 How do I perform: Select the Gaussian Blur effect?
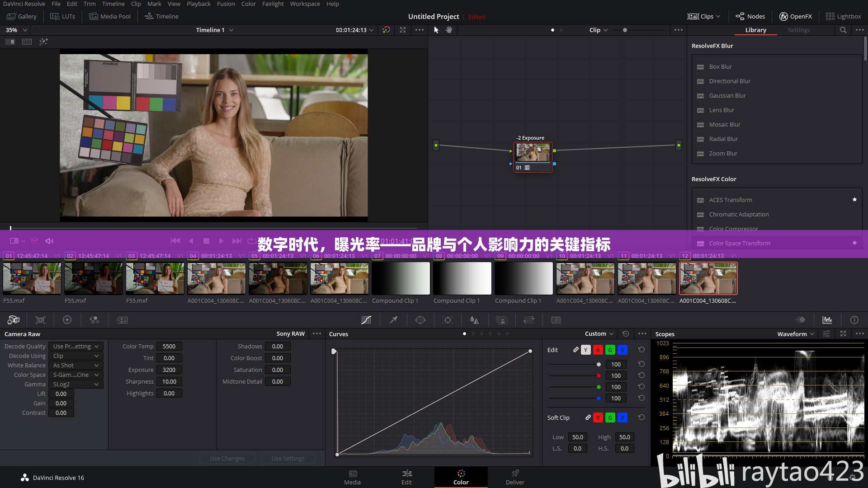(x=727, y=95)
